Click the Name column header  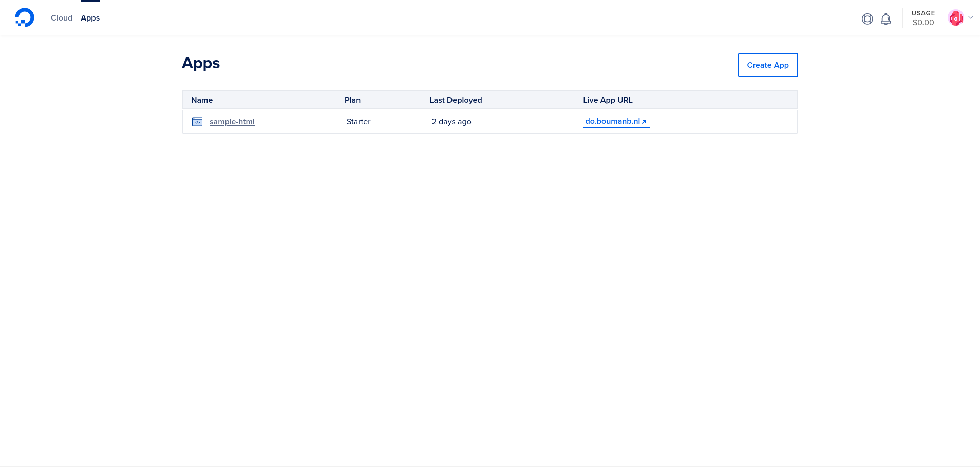(x=202, y=100)
